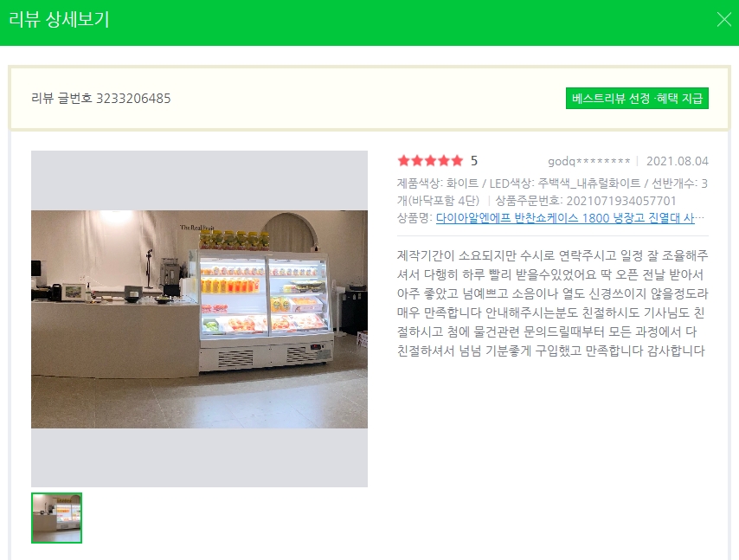Image resolution: width=739 pixels, height=560 pixels.
Task: Close the 리뷰 상세보기 dialog with X
Action: click(723, 19)
